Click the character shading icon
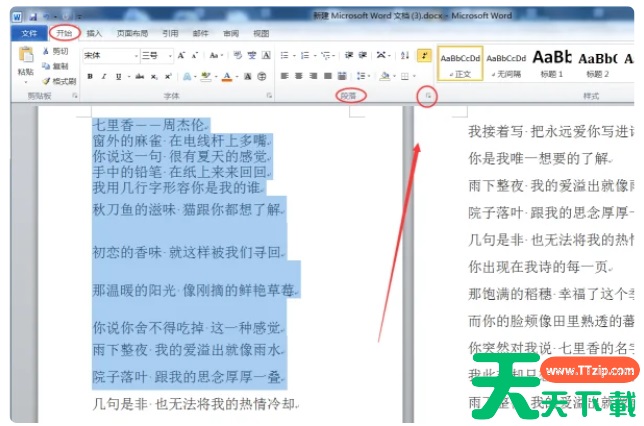 [x=248, y=76]
